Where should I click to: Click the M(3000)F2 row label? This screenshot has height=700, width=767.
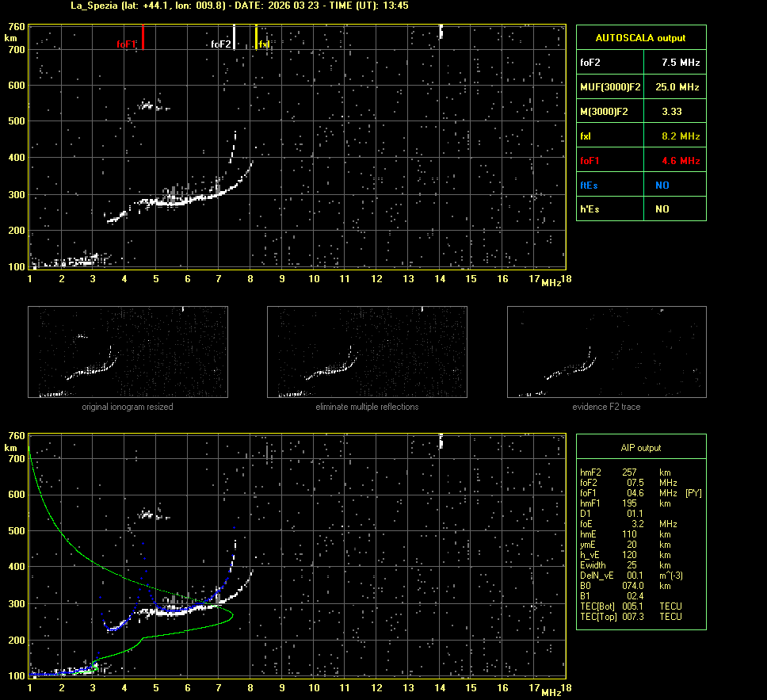coord(604,112)
